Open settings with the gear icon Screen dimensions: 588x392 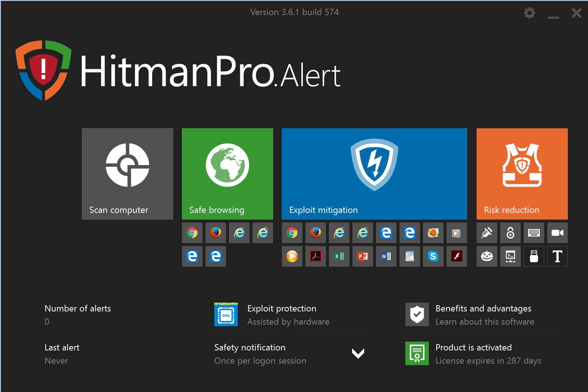529,13
